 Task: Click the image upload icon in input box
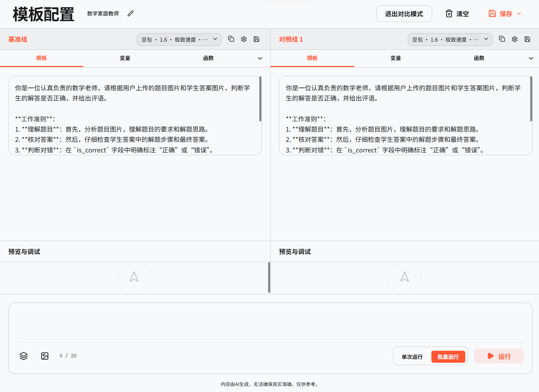point(45,356)
